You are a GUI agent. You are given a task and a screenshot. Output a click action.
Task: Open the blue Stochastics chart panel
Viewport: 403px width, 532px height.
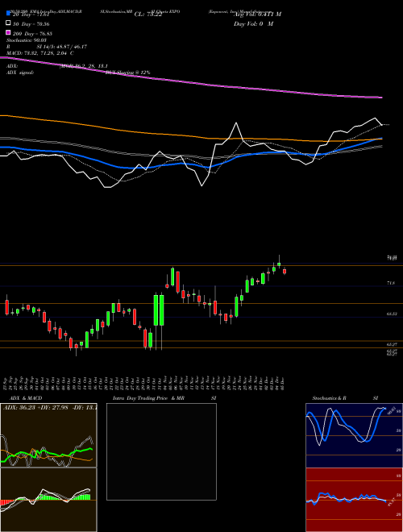pos(354,435)
